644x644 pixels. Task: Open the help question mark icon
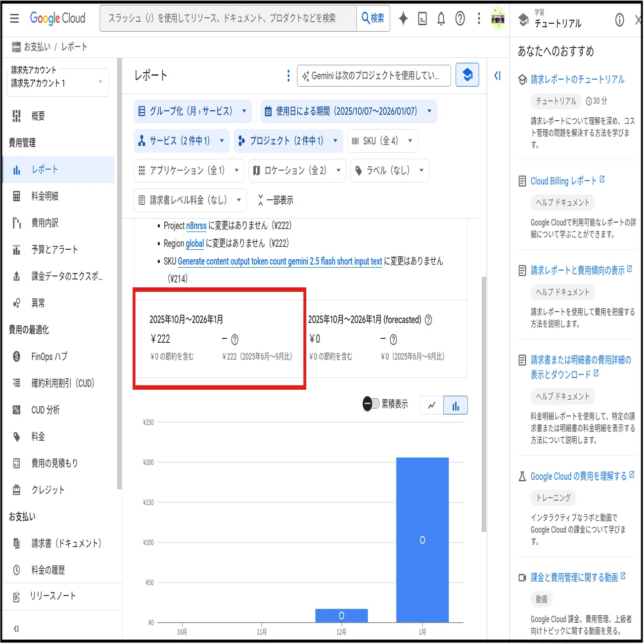(460, 19)
